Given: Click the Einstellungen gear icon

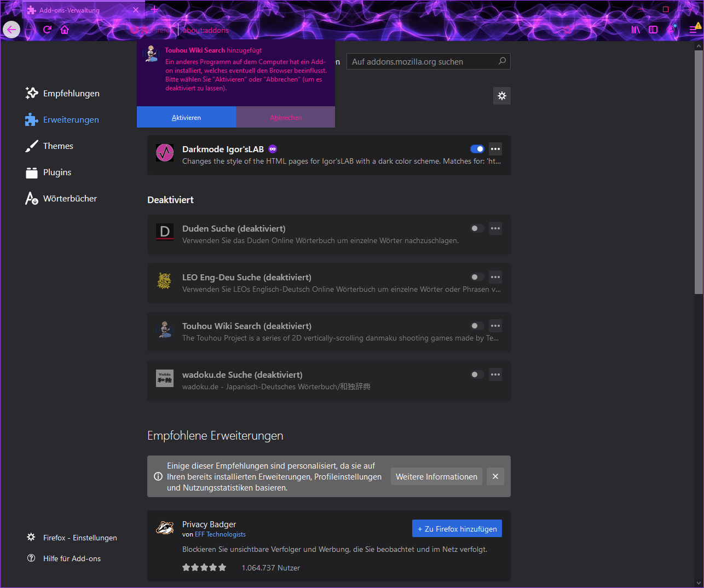Looking at the screenshot, I should pyautogui.click(x=31, y=537).
